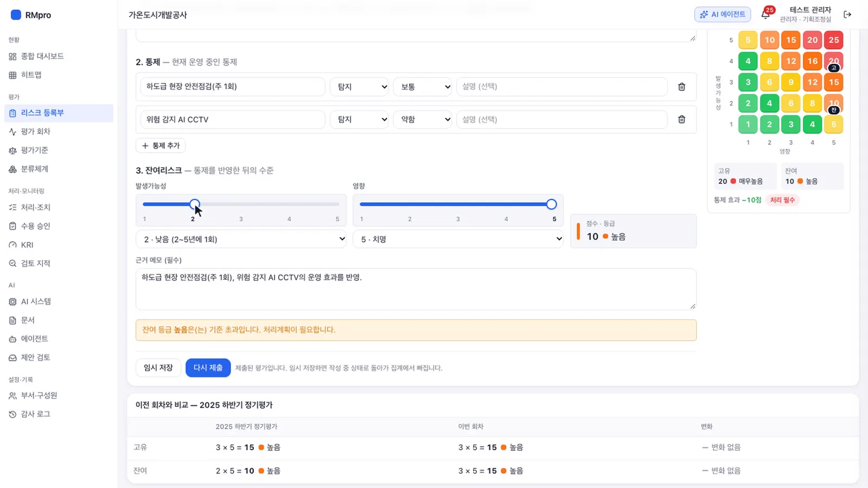Open 문서 in the sidebar

(59, 320)
